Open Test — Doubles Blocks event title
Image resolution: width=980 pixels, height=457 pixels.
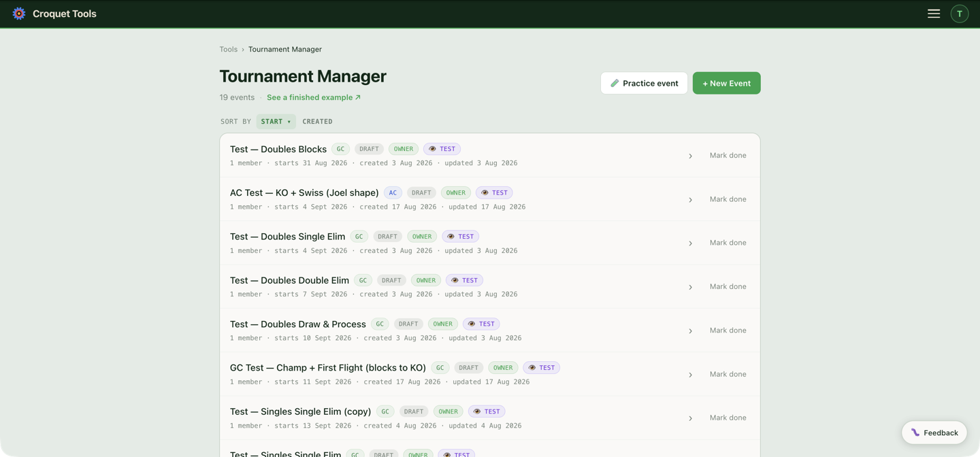click(x=278, y=149)
